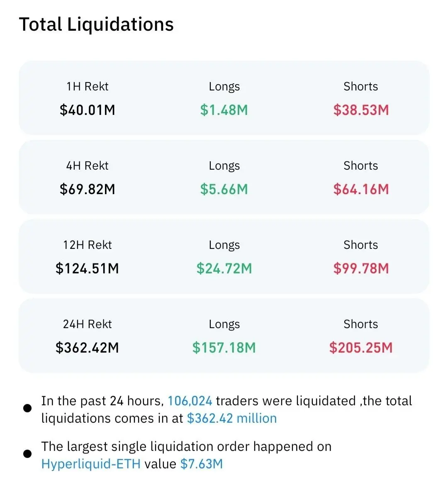Click the 12H Longs value $24.72M
Image resolution: width=448 pixels, height=480 pixels.
point(224,268)
